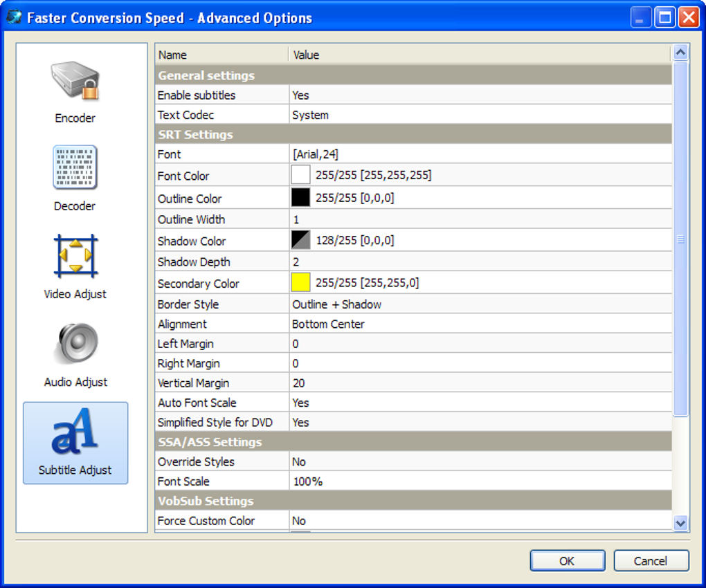The width and height of the screenshot is (706, 588).
Task: Change Border Style Outline + Shadow value
Action: [480, 304]
